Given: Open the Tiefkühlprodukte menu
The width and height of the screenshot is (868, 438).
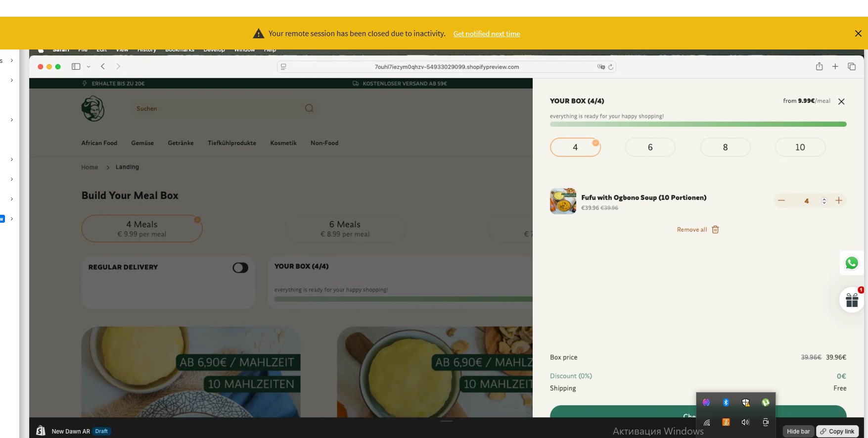Looking at the screenshot, I should pos(232,143).
